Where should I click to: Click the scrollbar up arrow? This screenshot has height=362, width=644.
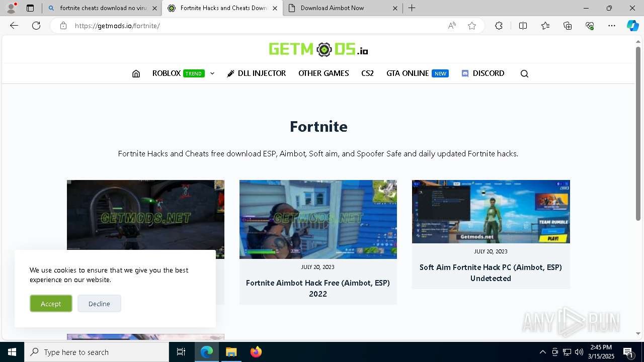point(638,41)
